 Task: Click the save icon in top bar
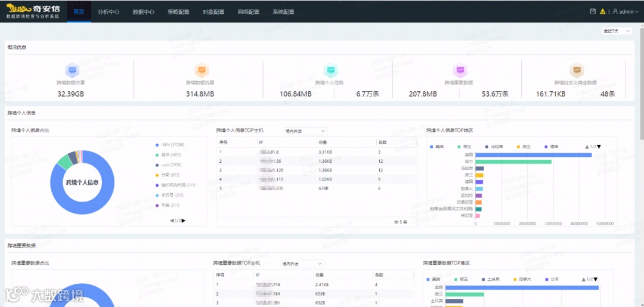(593, 11)
